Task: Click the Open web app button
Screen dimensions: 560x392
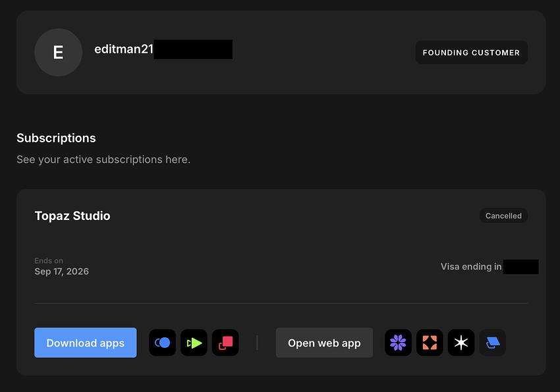Action: (324, 343)
